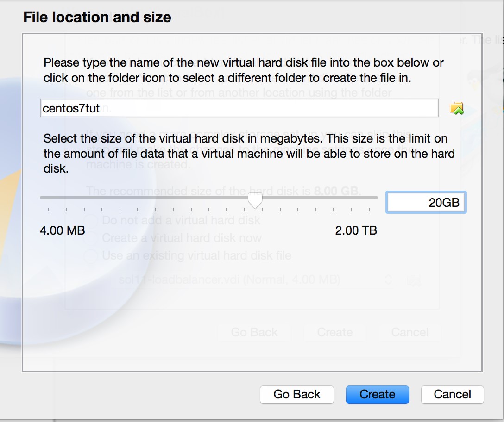Click the 20GB size entry box
This screenshot has width=504, height=422.
pyautogui.click(x=425, y=202)
